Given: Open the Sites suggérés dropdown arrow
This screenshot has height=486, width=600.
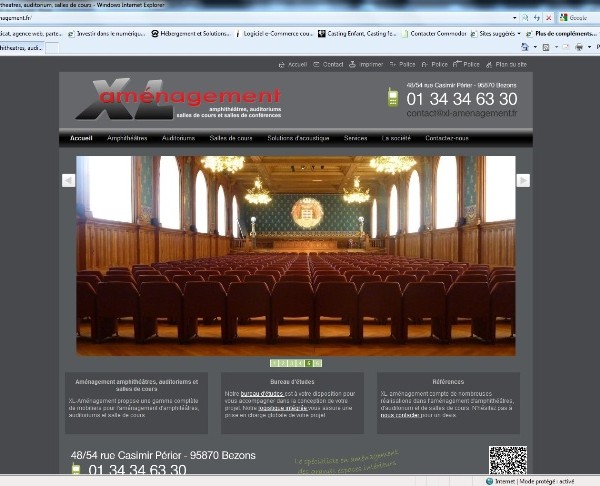Looking at the screenshot, I should (x=519, y=34).
